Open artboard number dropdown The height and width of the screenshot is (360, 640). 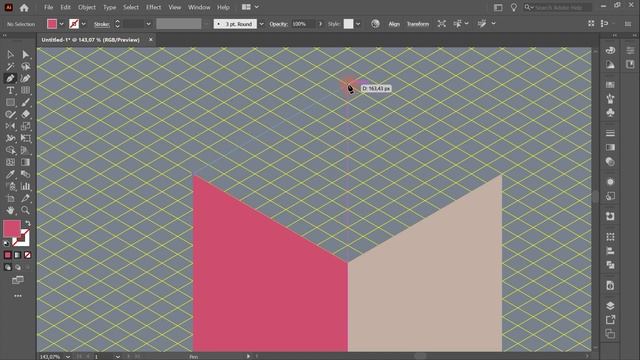click(x=118, y=357)
